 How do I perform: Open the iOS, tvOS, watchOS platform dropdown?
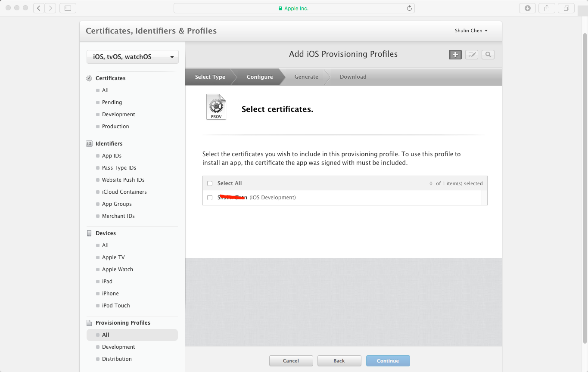click(133, 57)
